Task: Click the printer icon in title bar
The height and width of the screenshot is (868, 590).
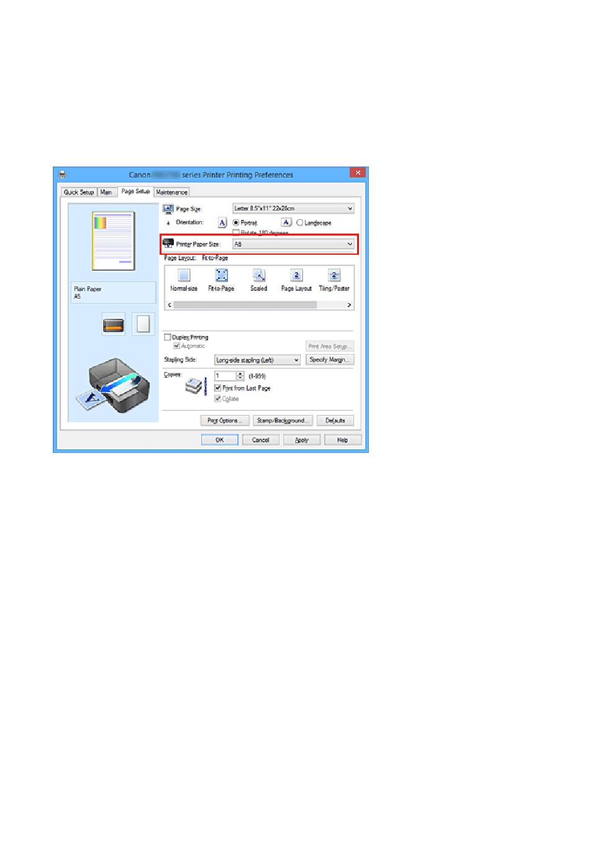Action: click(62, 175)
